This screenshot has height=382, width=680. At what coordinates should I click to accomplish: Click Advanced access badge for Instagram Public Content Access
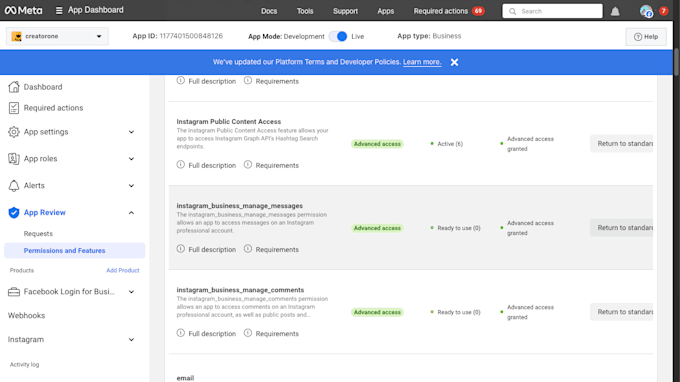pyautogui.click(x=377, y=144)
